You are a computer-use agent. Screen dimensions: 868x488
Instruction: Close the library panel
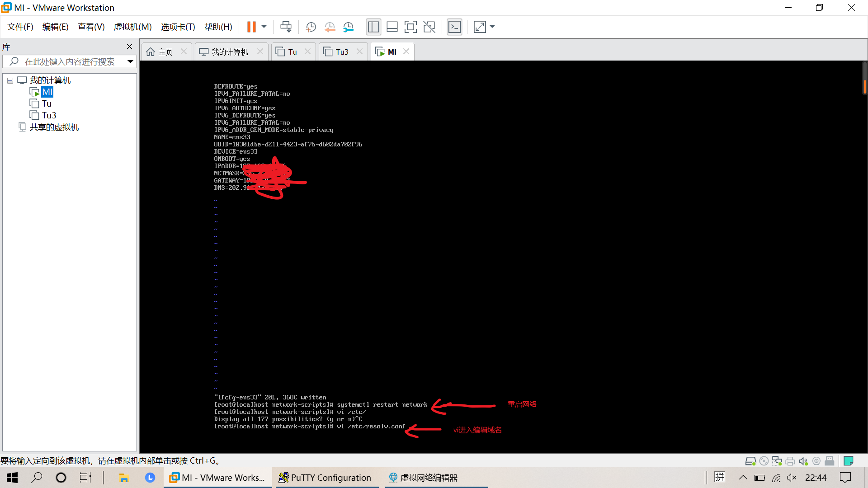pyautogui.click(x=130, y=47)
